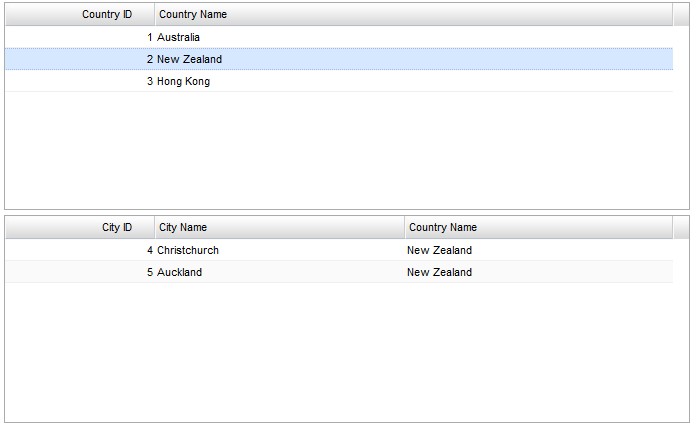Select the Hong Kong row
This screenshot has width=696, height=433.
point(184,82)
